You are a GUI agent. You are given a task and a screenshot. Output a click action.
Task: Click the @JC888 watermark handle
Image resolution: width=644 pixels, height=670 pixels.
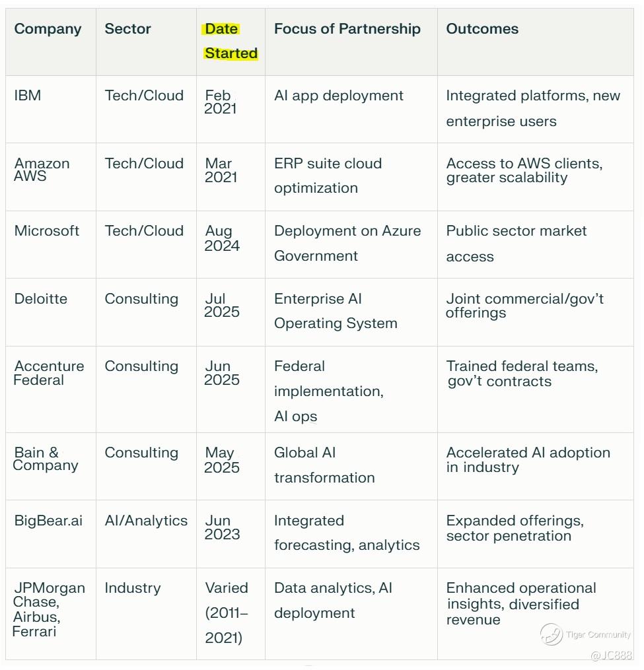click(611, 655)
